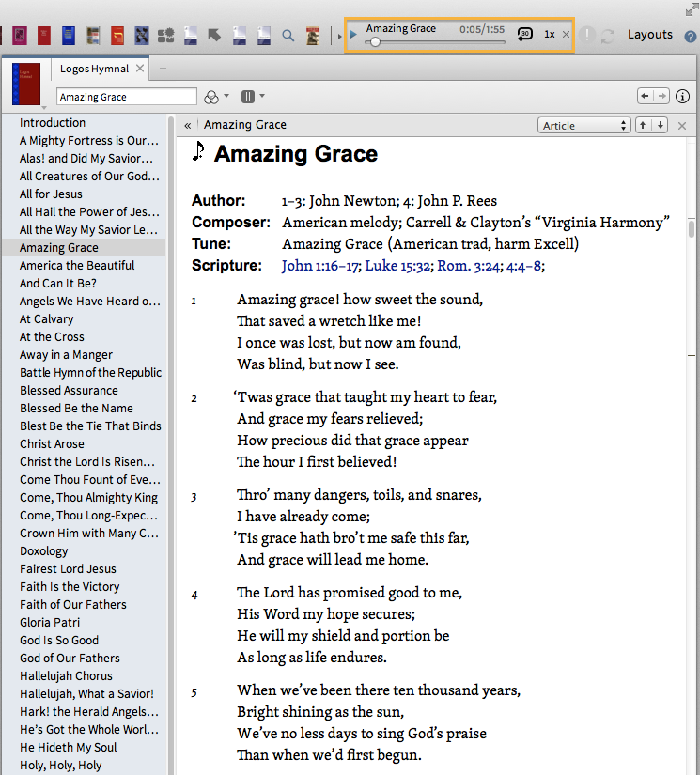Expand the shortcuts overflow arrow
This screenshot has width=700, height=775.
coord(339,36)
